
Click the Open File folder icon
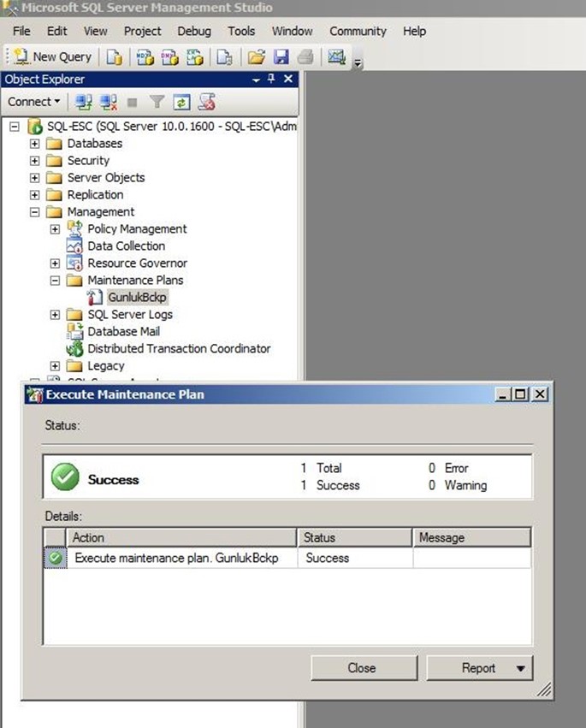click(x=257, y=57)
